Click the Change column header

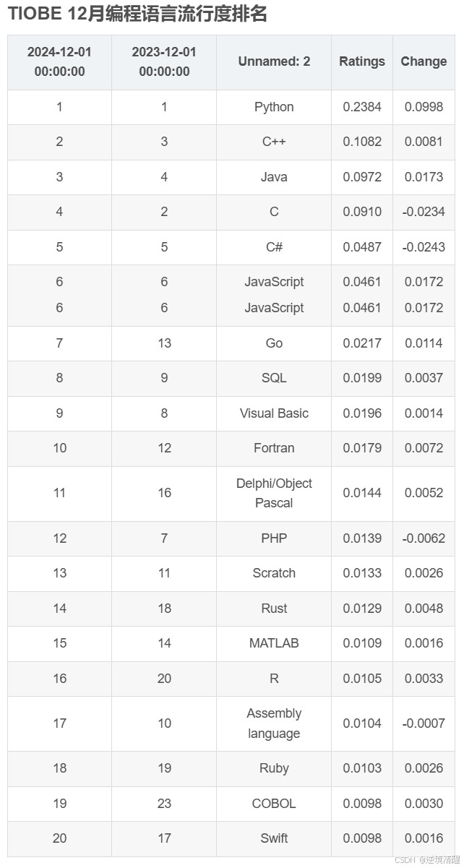coord(424,61)
